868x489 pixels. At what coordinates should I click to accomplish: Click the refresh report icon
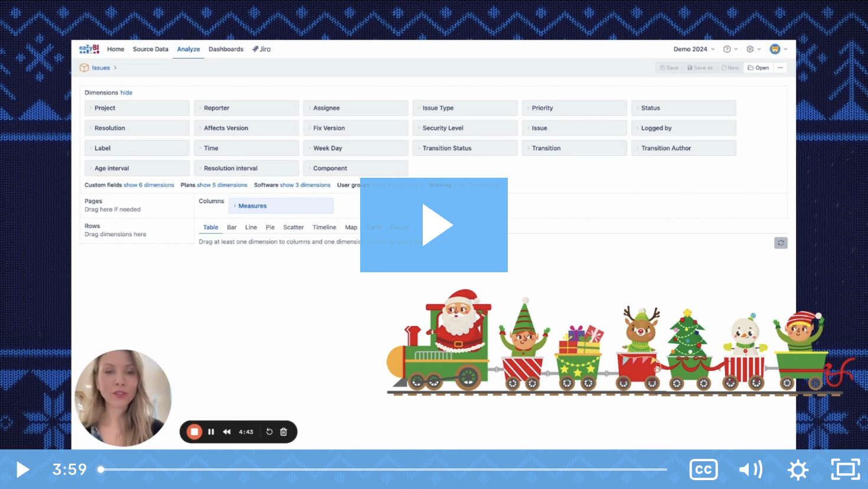click(x=781, y=243)
